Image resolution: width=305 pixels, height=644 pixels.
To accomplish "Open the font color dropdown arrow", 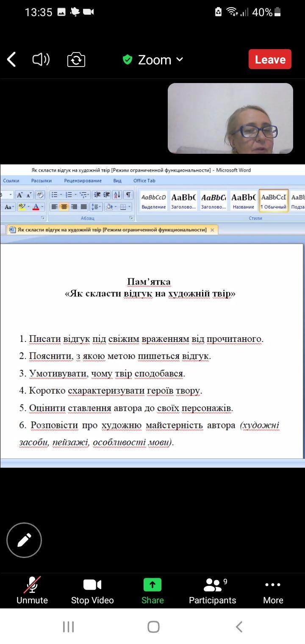I will tap(43, 207).
